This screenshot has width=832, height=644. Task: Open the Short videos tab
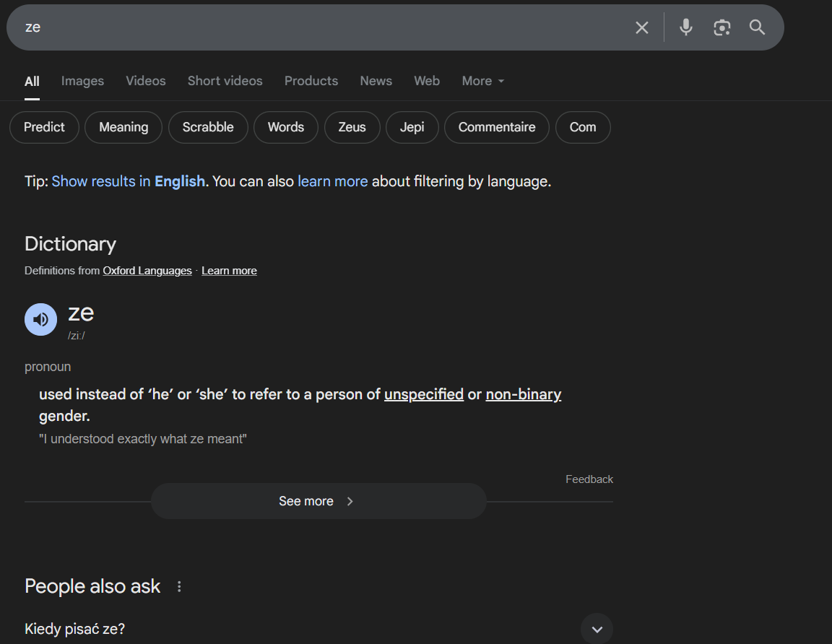coord(225,81)
